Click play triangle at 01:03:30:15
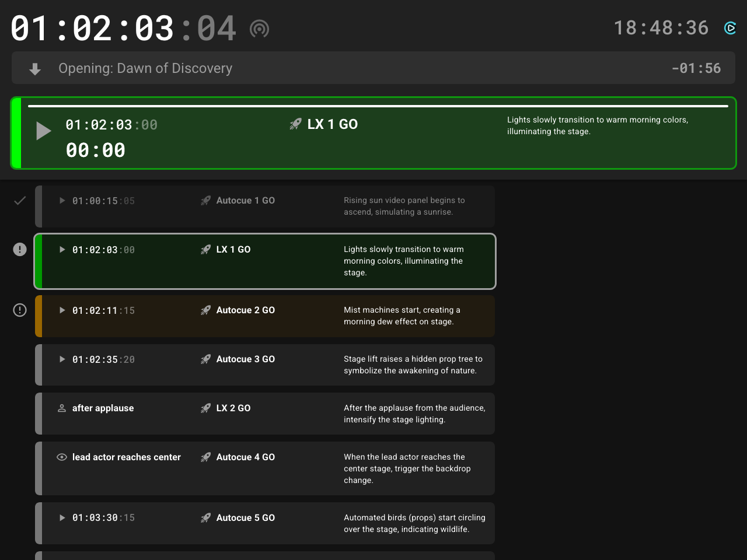 (x=62, y=517)
